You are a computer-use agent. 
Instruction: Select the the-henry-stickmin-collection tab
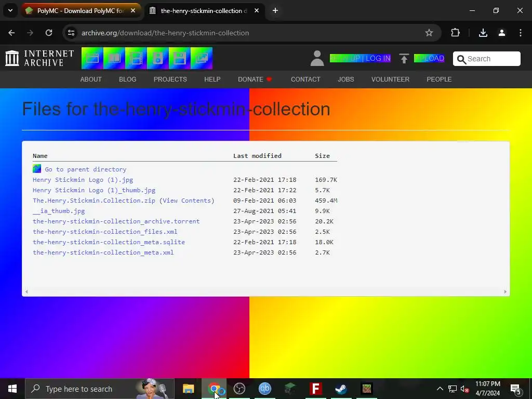[x=205, y=11]
